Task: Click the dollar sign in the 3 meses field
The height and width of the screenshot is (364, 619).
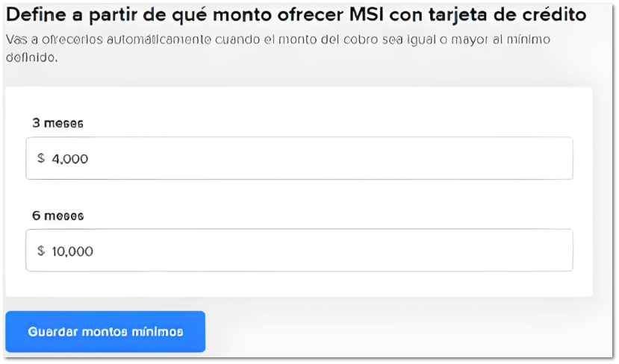Action: point(41,158)
